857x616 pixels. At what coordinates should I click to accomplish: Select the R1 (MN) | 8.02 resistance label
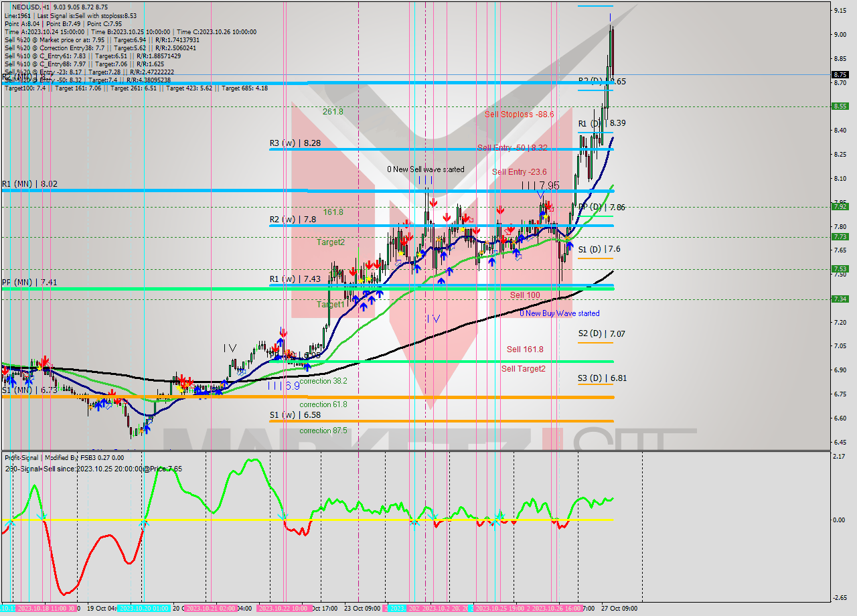[29, 183]
